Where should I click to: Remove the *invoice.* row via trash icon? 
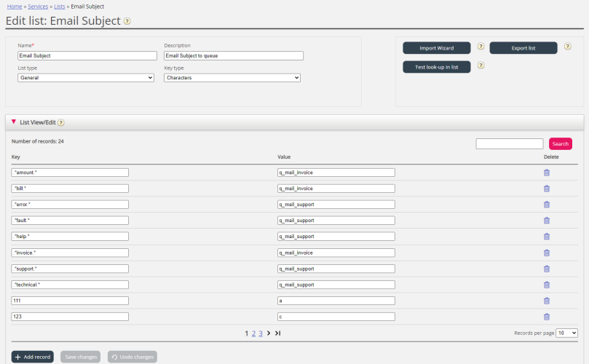pos(547,253)
